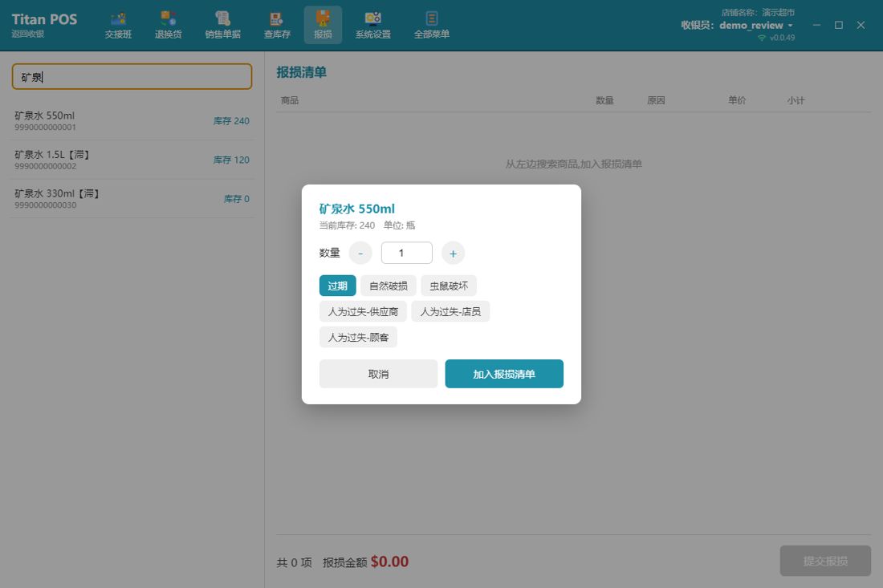Click the dialog title 矿泉水 550ml

357,209
